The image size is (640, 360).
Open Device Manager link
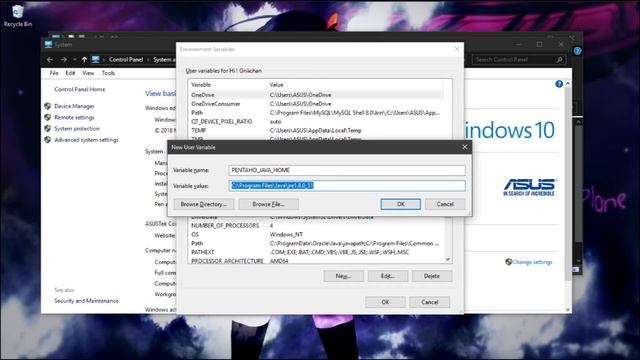click(x=74, y=106)
